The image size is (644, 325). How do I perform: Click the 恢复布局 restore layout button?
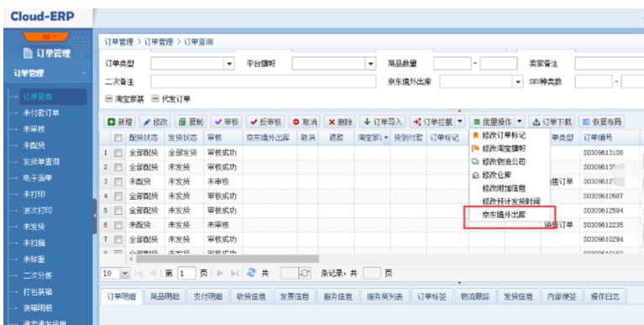602,122
